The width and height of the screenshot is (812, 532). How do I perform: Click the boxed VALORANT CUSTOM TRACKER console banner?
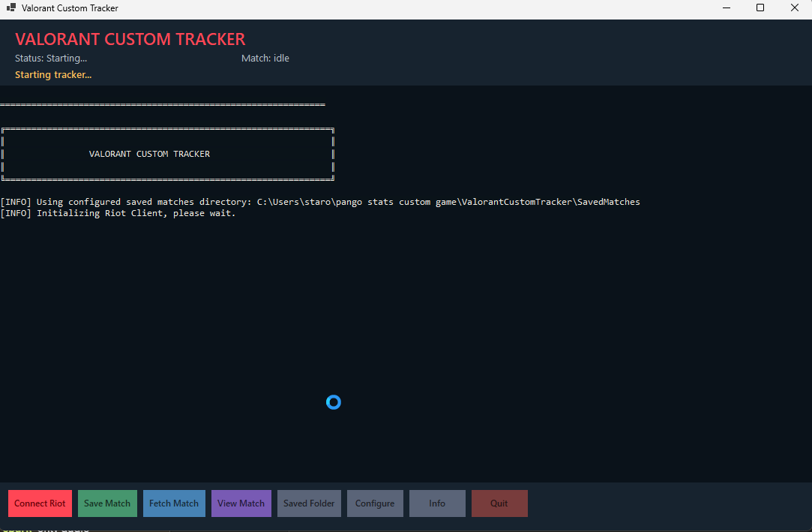pos(168,154)
